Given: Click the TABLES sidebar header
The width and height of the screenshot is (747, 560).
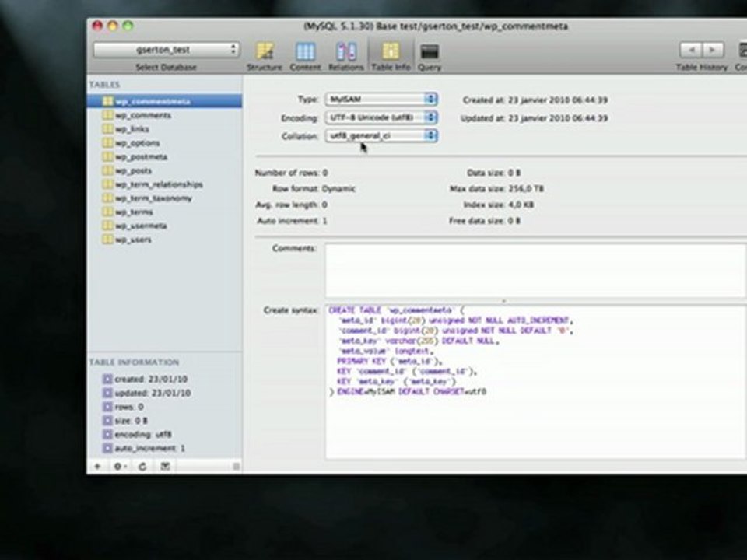Looking at the screenshot, I should coord(104,85).
